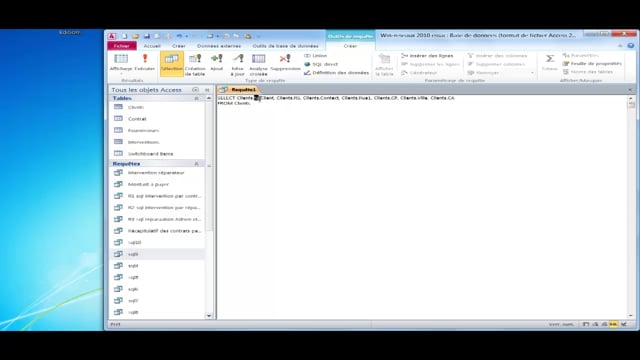Select the Fournisseurs table

tap(157, 131)
